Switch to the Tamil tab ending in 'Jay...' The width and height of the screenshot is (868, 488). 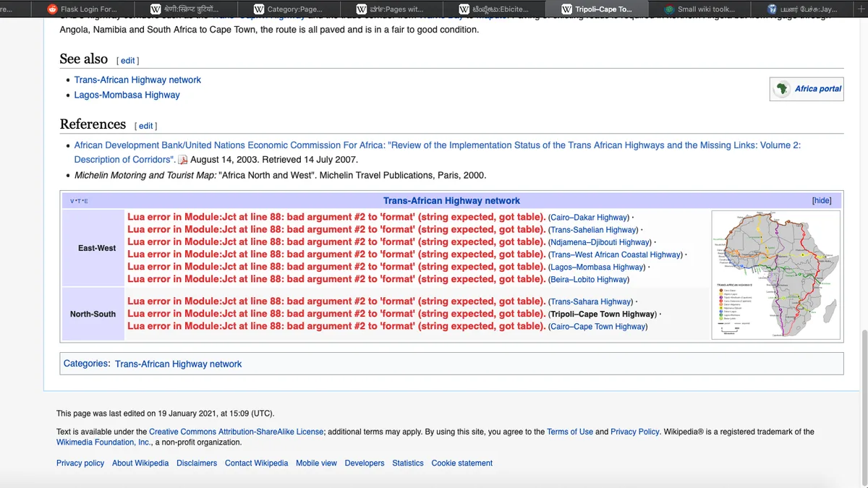(x=801, y=9)
